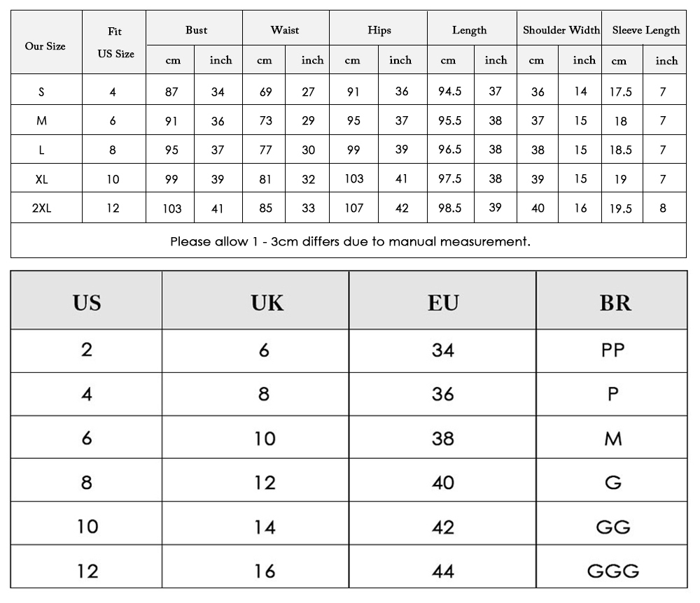Select the UK column header

(267, 303)
